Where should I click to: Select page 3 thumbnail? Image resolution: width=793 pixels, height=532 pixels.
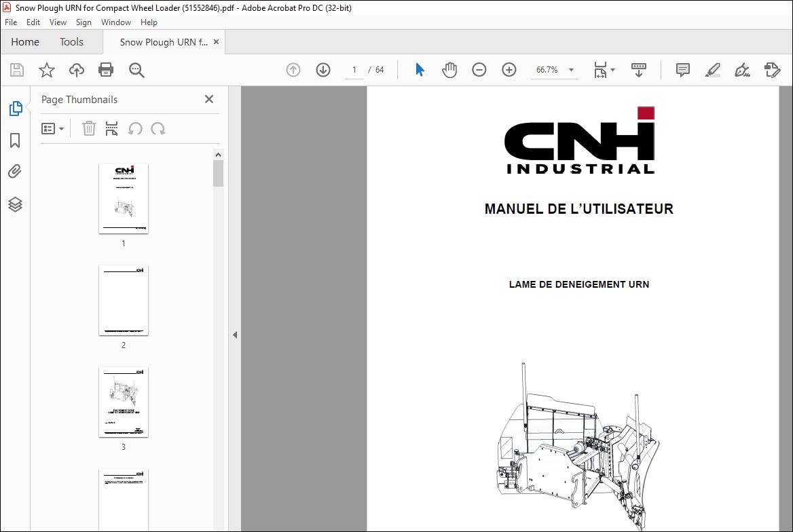pyautogui.click(x=124, y=402)
